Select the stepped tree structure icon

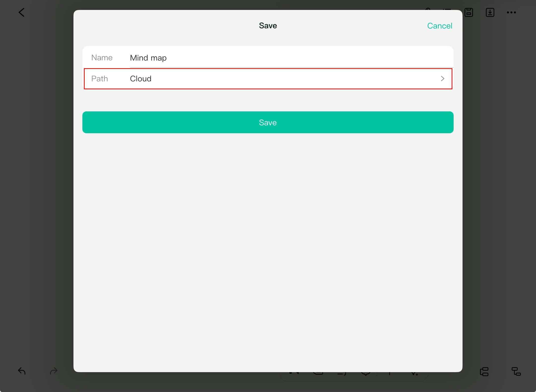click(x=516, y=371)
